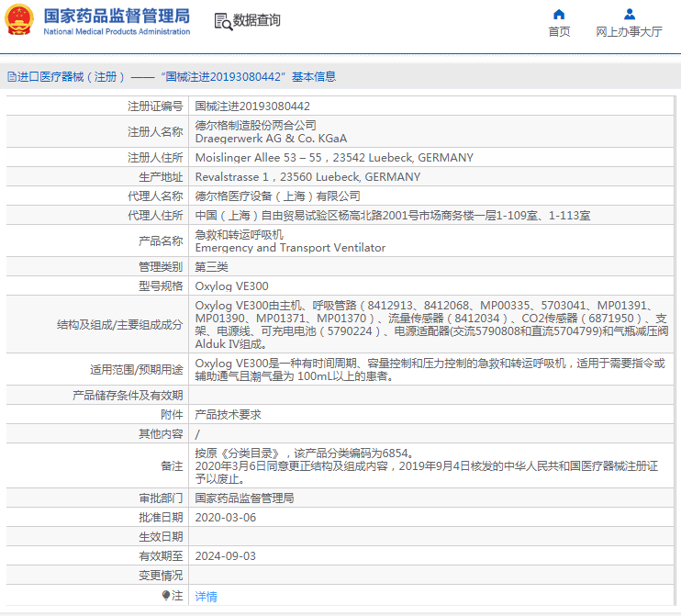Screen dimensions: 681x616
Task: Open the 数据查询 link
Action: coord(257,20)
